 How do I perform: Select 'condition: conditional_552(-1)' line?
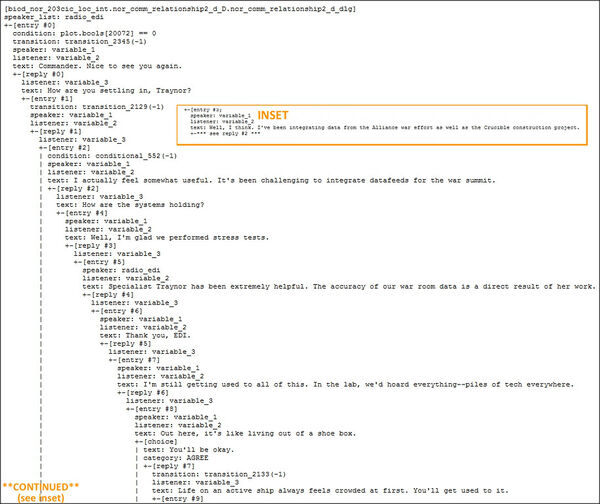coord(112,156)
